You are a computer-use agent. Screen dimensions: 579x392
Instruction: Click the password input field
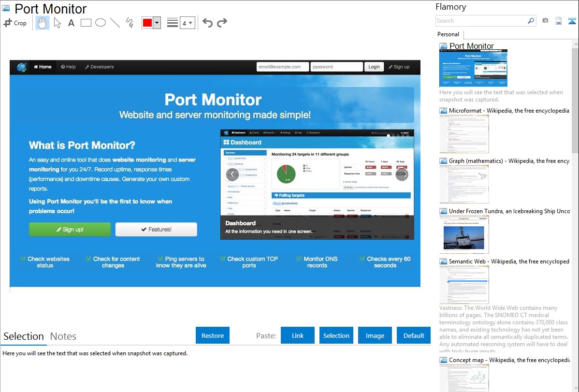[336, 67]
